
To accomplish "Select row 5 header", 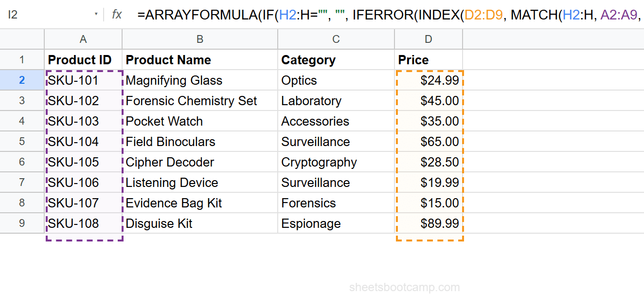I will 22,141.
